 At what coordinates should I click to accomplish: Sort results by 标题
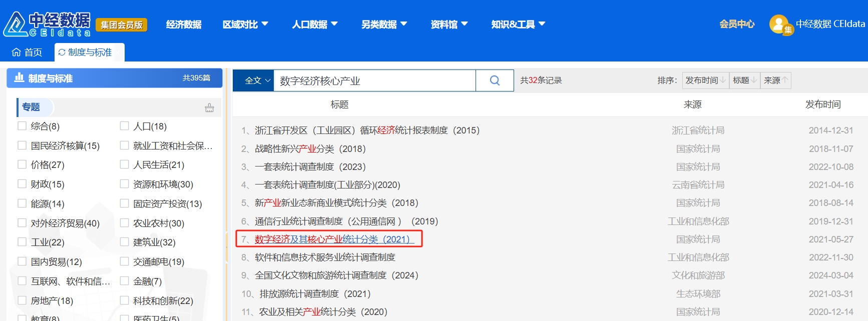click(745, 80)
